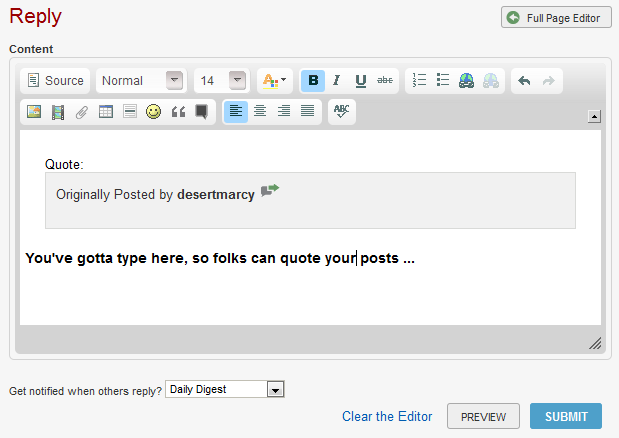Open the text color picker

click(x=272, y=81)
